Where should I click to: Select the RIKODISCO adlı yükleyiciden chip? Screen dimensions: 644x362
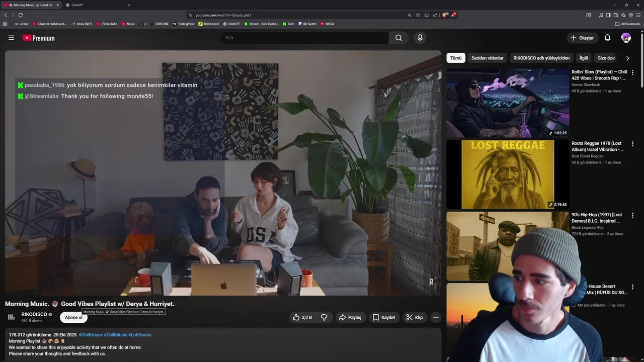(x=541, y=58)
